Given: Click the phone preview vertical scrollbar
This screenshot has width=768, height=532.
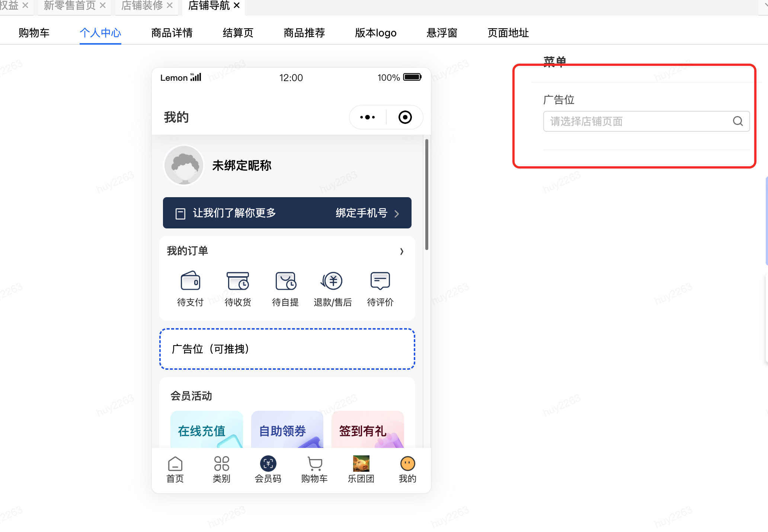Looking at the screenshot, I should [x=426, y=194].
